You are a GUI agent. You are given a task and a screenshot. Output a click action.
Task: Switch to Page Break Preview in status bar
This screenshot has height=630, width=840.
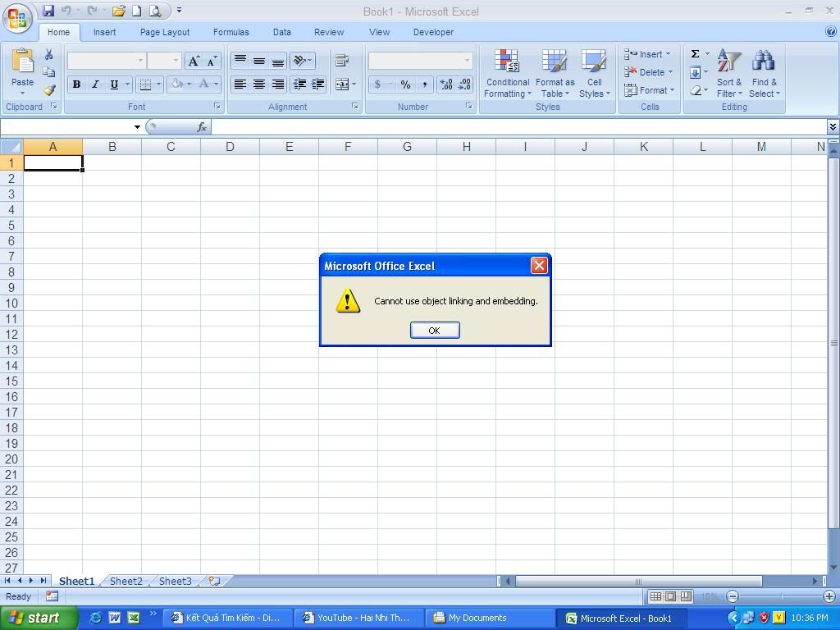point(686,596)
